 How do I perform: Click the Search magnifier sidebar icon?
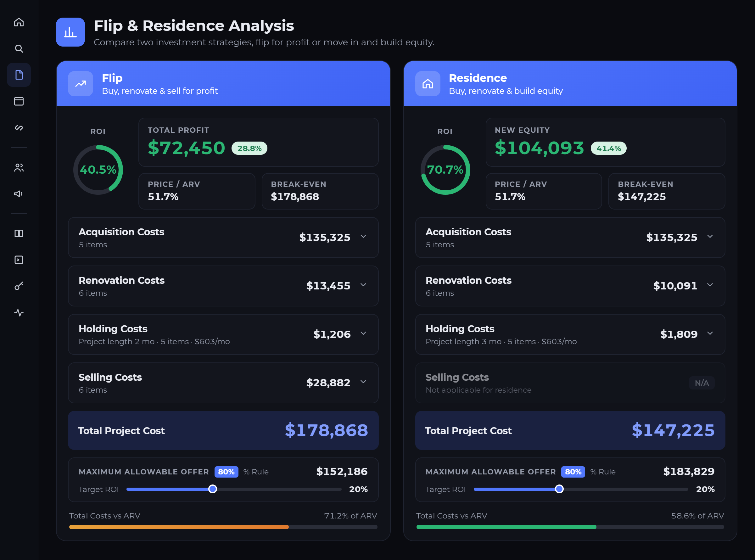tap(19, 48)
